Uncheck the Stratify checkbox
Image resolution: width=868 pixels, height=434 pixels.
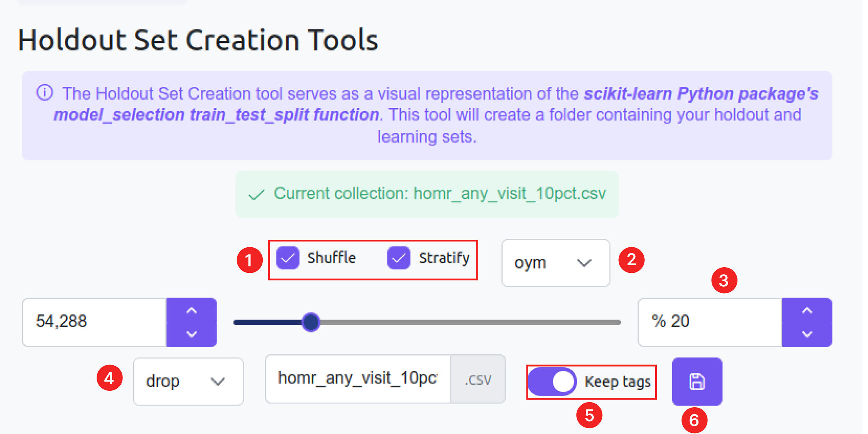click(x=398, y=258)
